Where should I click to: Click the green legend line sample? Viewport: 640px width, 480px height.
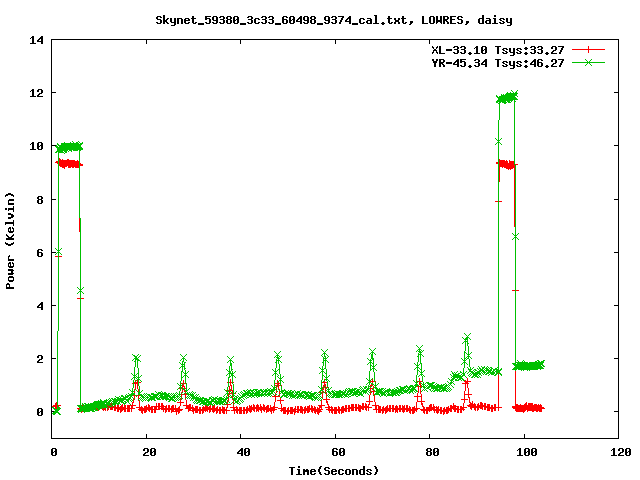(x=588, y=62)
